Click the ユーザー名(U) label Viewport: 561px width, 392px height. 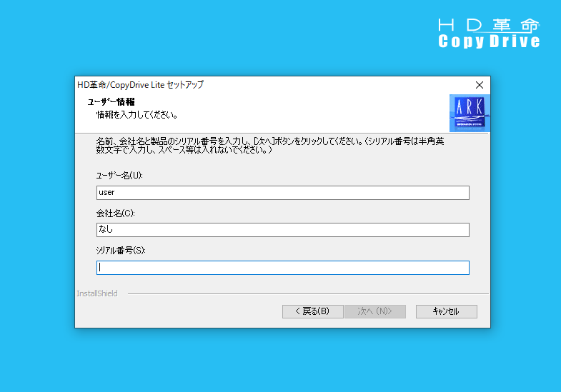click(x=119, y=176)
